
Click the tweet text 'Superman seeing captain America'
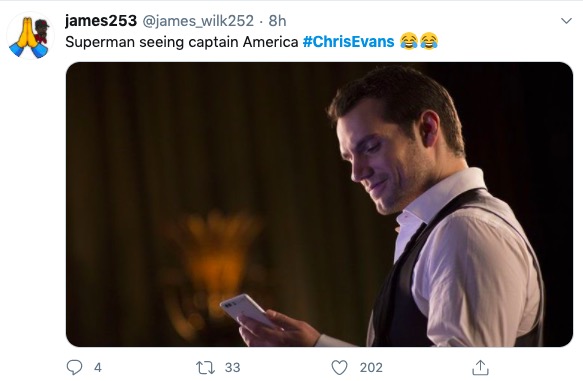click(182, 42)
